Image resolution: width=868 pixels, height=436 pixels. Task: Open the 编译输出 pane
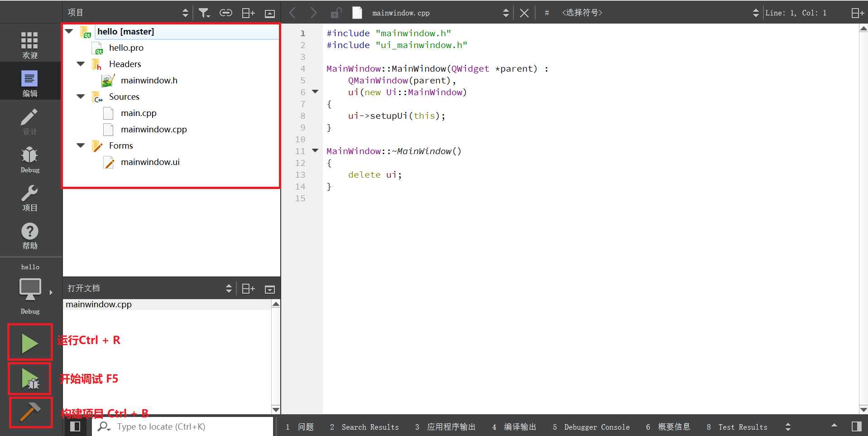(514, 427)
